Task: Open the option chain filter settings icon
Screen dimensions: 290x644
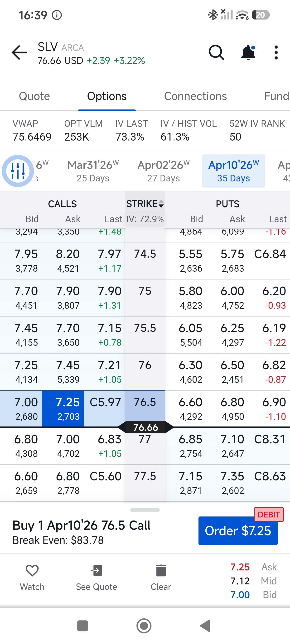Action: 18,171
